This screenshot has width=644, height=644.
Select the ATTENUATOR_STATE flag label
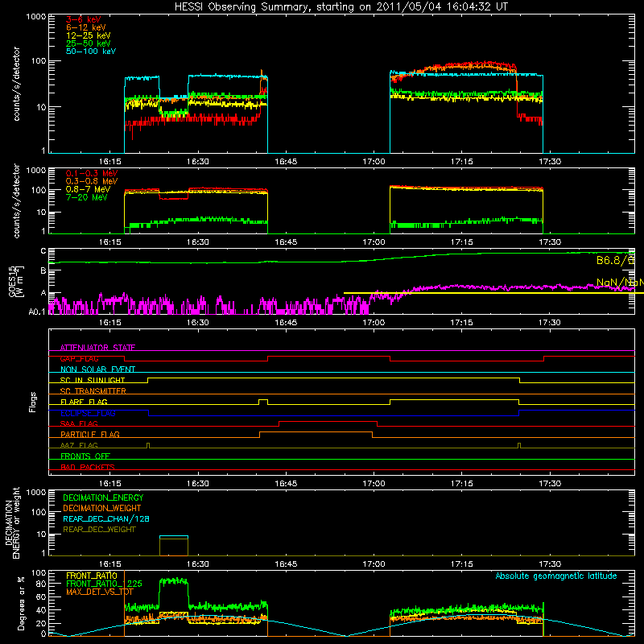tap(97, 348)
